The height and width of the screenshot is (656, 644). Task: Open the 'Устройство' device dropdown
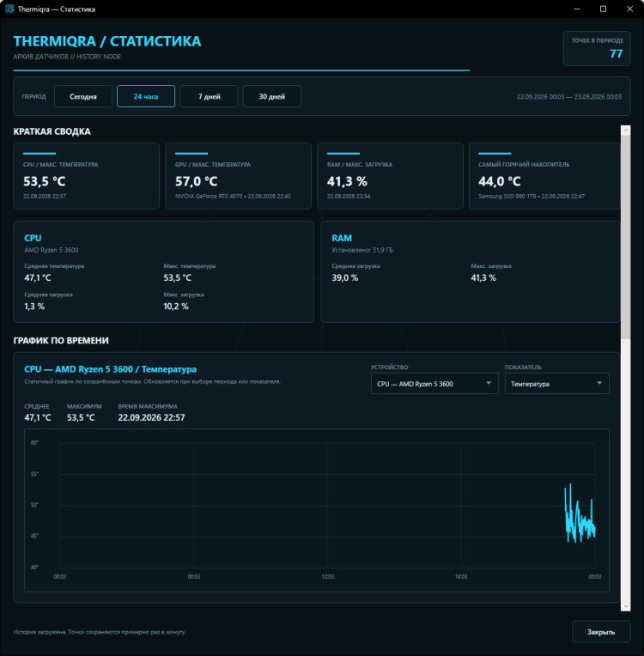click(x=434, y=384)
